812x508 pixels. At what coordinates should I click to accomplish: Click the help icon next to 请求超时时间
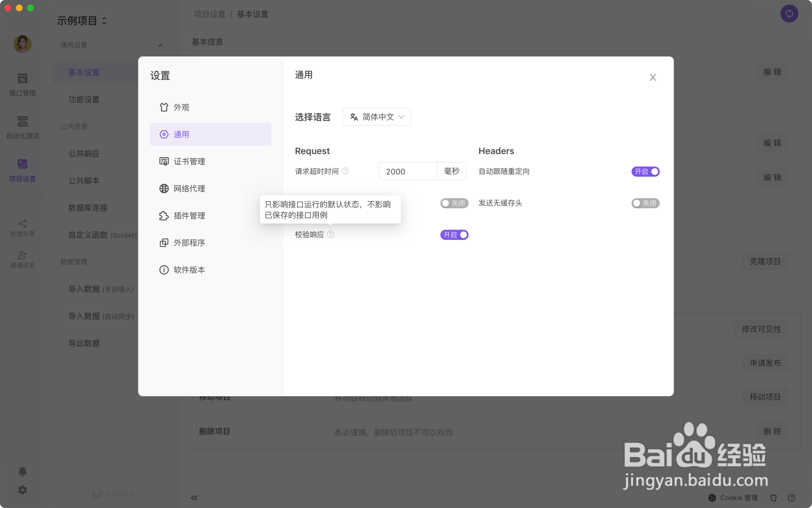[345, 171]
